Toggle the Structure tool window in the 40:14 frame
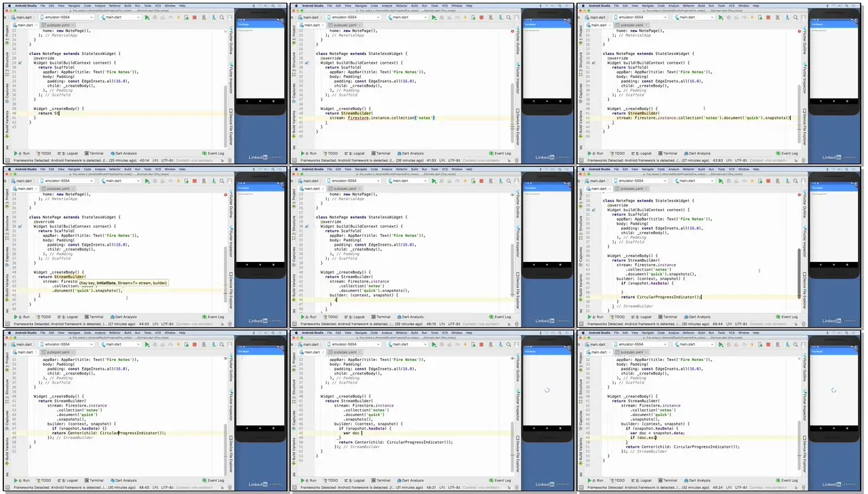 pos(7,64)
